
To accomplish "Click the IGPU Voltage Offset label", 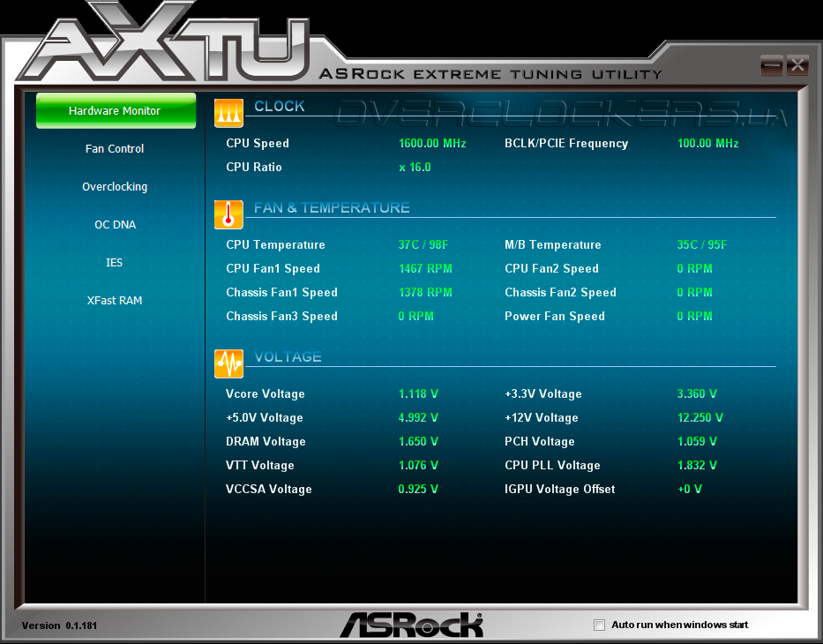I will (559, 489).
